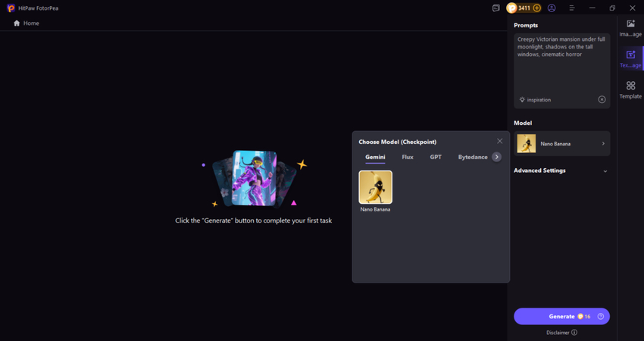The image size is (644, 341).
Task: Minimize the HitPaw FotorPea window
Action: [592, 8]
